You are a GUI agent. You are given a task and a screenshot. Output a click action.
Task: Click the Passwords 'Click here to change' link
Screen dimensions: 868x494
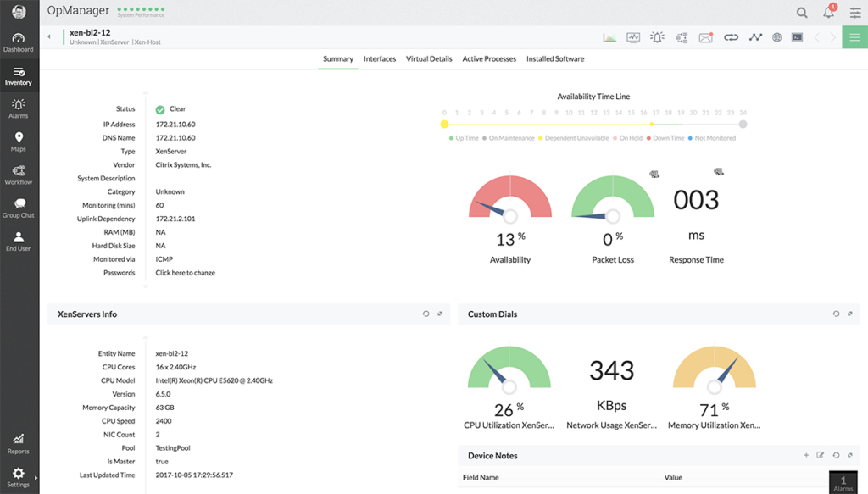185,272
